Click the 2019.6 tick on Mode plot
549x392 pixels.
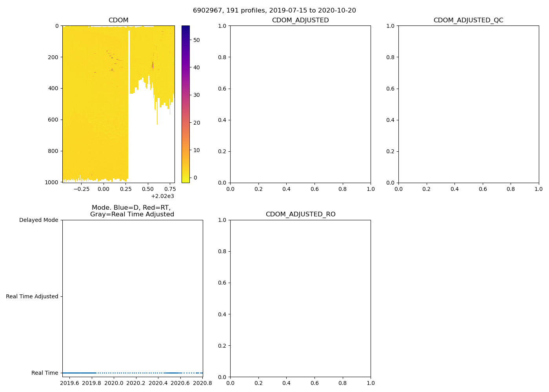[x=69, y=383]
